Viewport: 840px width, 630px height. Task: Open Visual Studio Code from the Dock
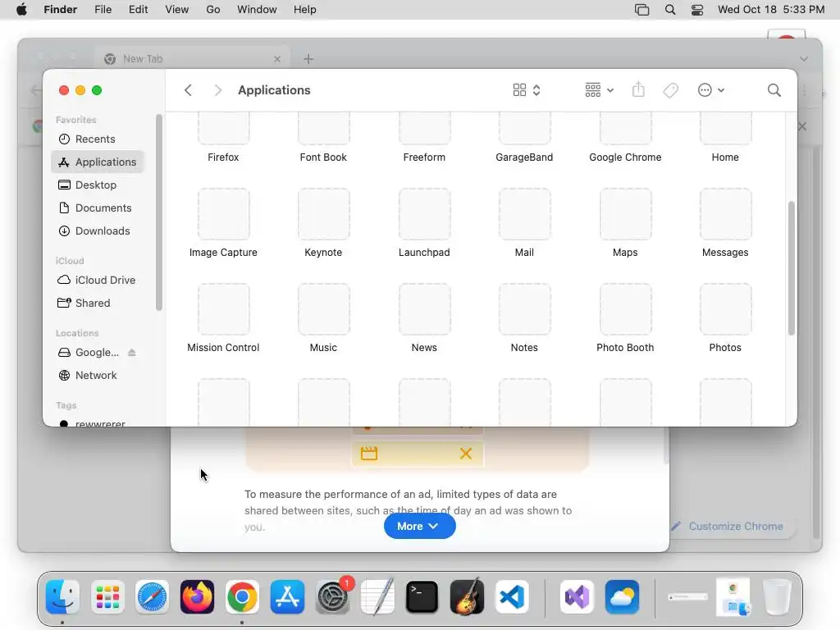(x=512, y=596)
